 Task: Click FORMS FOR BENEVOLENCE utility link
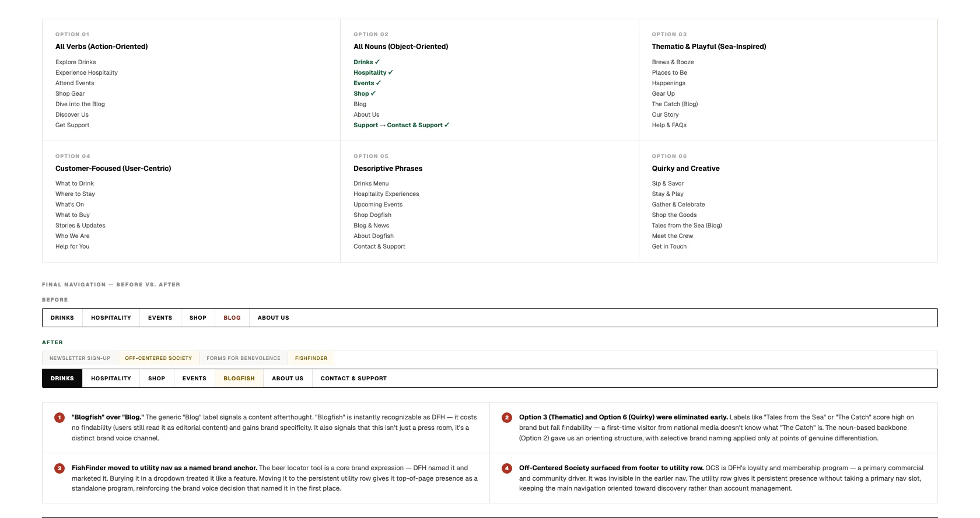point(243,358)
